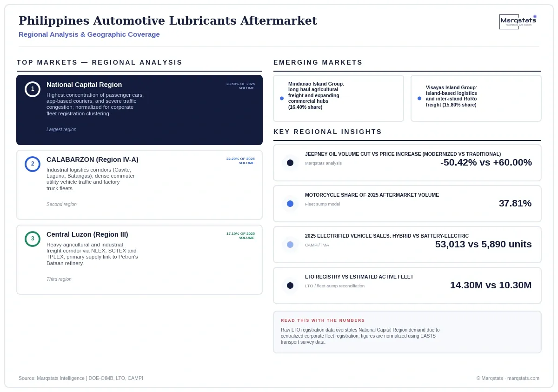
Task: Click the dot icon in Motorcycle share row
Action: 290,204
